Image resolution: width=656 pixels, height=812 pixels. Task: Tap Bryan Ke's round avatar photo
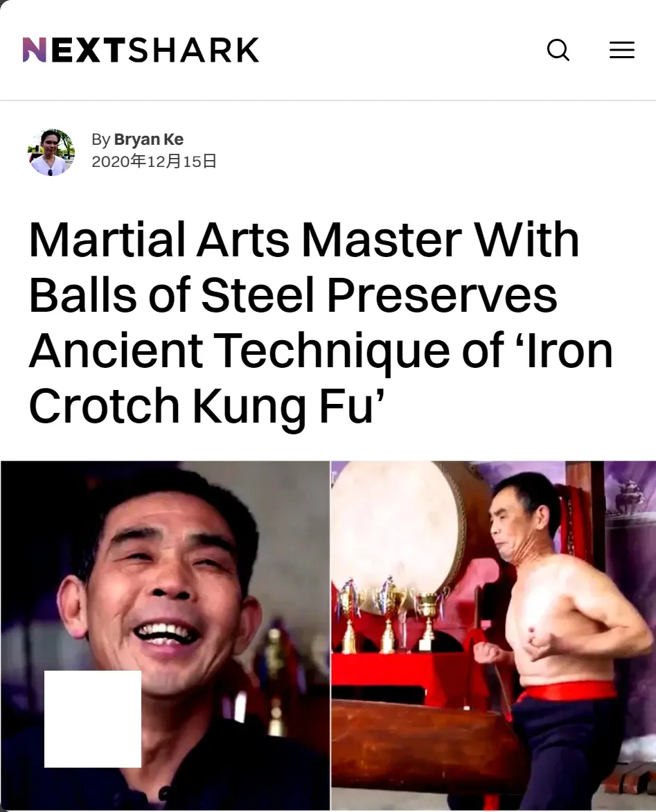click(x=51, y=152)
